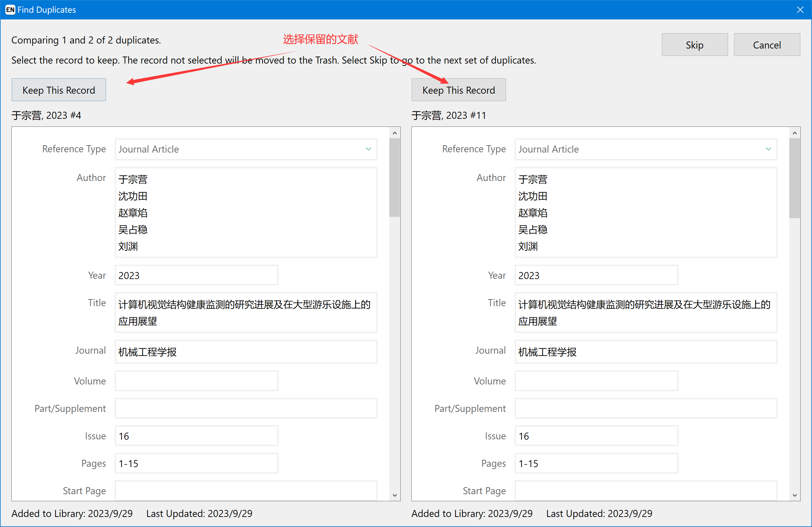Click empty Volume field in right record
812x527 pixels.
[596, 381]
